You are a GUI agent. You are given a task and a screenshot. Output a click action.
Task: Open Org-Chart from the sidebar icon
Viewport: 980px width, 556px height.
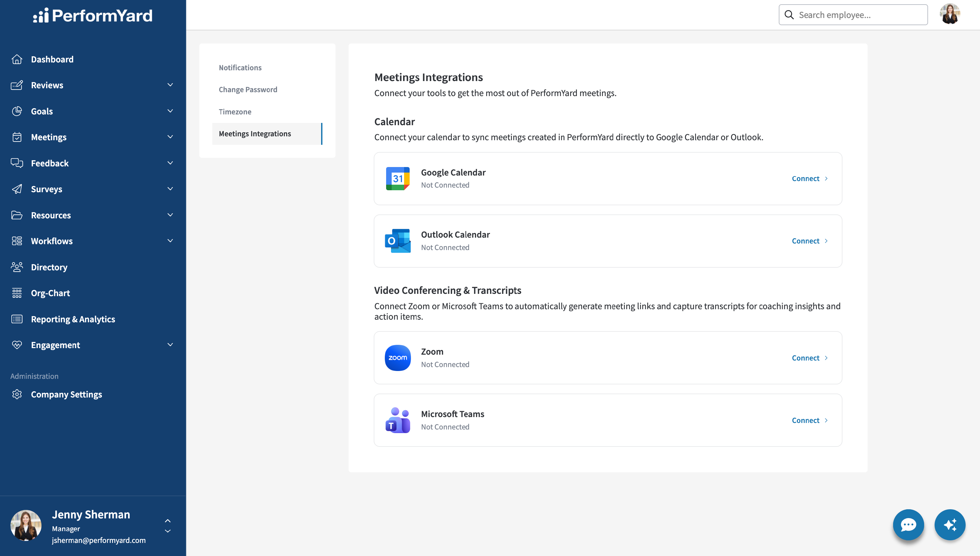click(17, 293)
